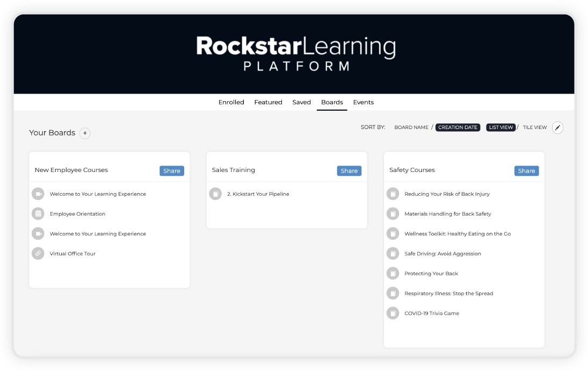Open COVID-19 Trivia Game

coord(432,313)
